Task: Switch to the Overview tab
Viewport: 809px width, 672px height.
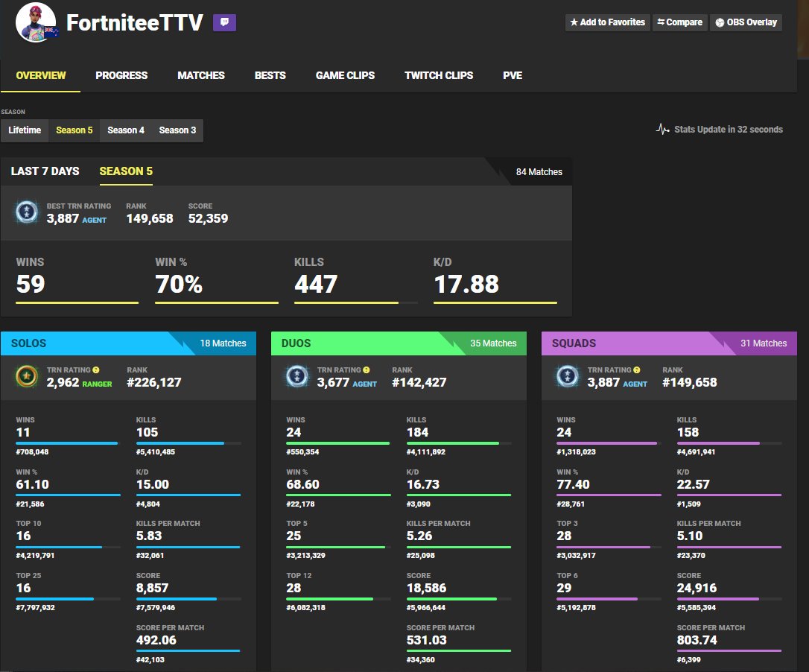Action: coord(41,75)
